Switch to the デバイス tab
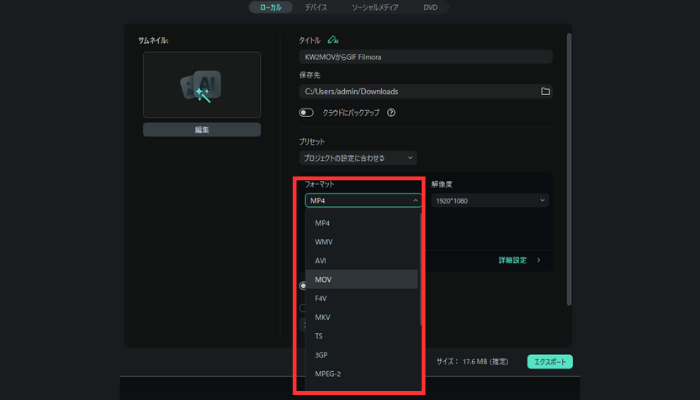 pyautogui.click(x=316, y=7)
